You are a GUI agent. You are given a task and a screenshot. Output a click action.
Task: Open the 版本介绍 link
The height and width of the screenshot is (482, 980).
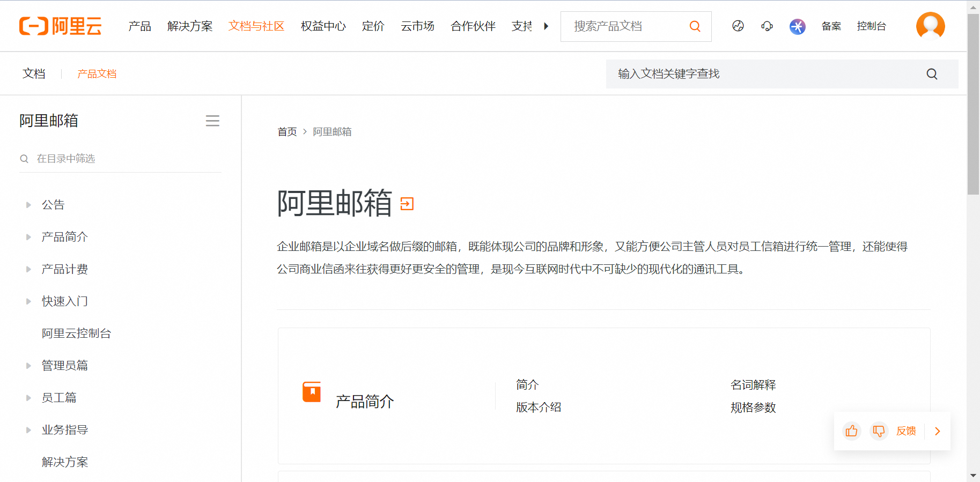pos(539,407)
